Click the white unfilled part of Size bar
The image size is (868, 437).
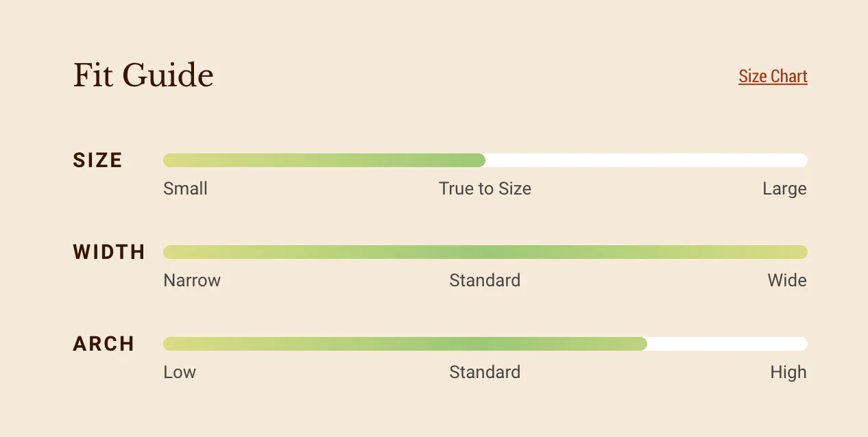[646, 160]
